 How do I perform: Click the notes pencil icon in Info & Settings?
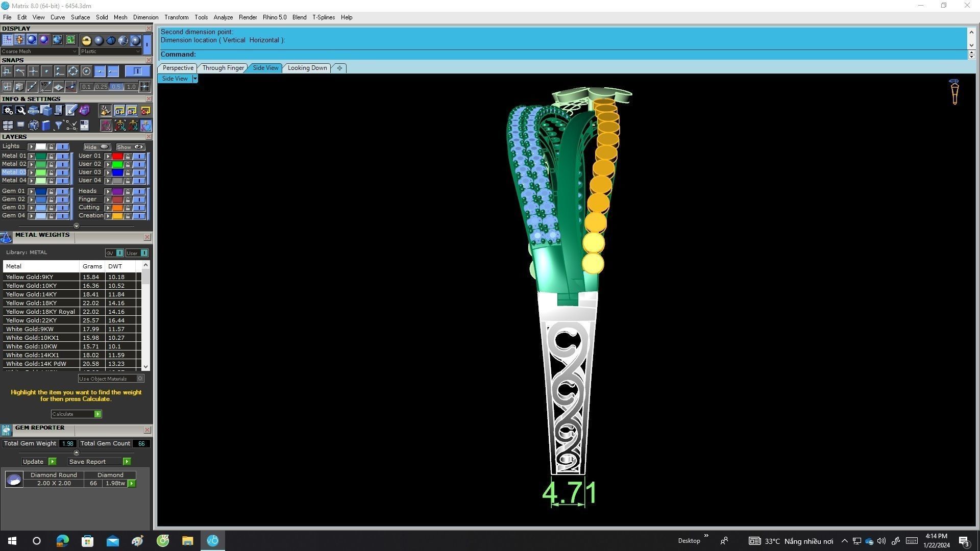pyautogui.click(x=71, y=110)
